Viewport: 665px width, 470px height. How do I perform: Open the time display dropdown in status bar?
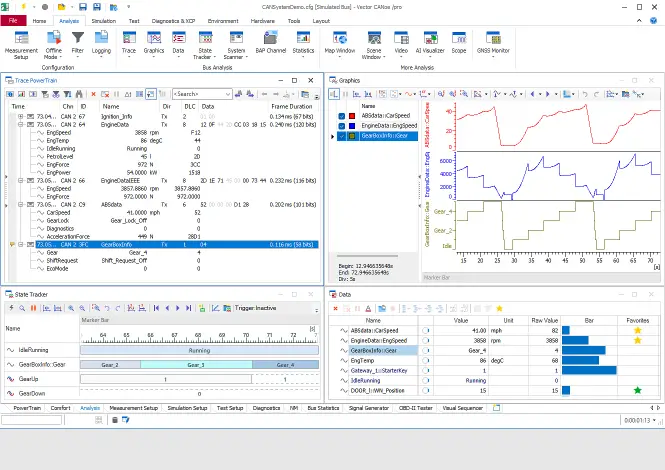tap(654, 420)
